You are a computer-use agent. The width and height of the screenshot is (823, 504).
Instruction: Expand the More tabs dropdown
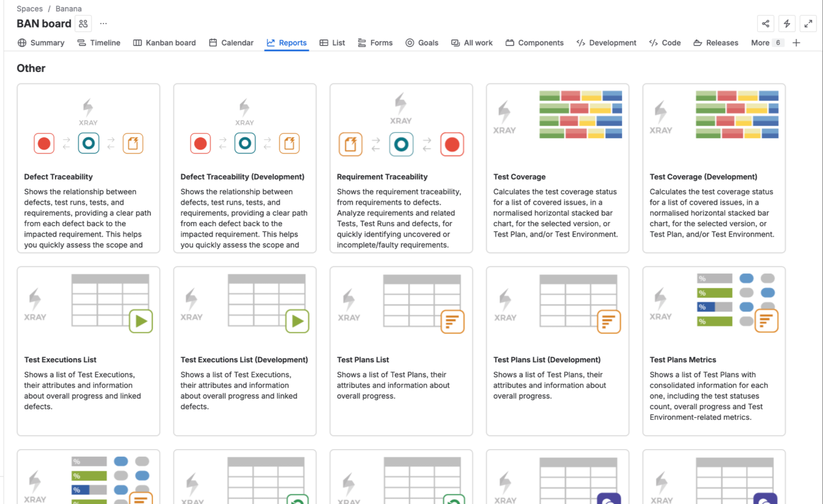point(766,43)
